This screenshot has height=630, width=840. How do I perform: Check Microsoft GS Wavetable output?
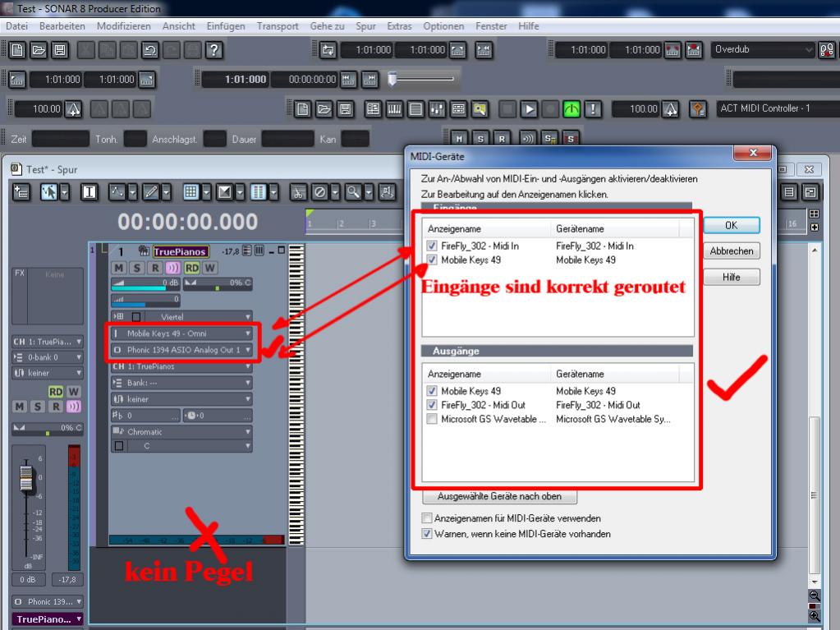tap(432, 419)
